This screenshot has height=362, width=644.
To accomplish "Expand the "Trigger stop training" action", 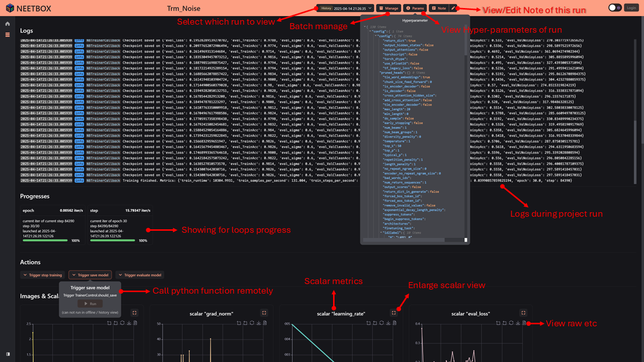I will tap(42, 275).
